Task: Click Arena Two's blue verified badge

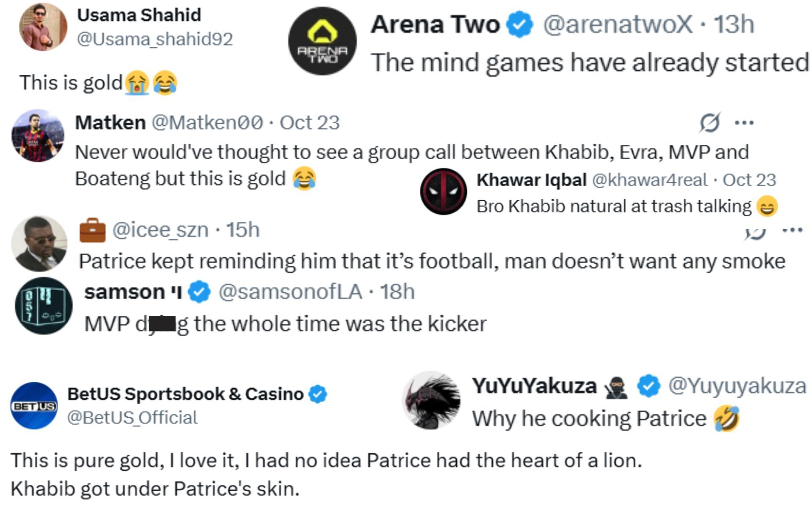Action: tap(520, 25)
